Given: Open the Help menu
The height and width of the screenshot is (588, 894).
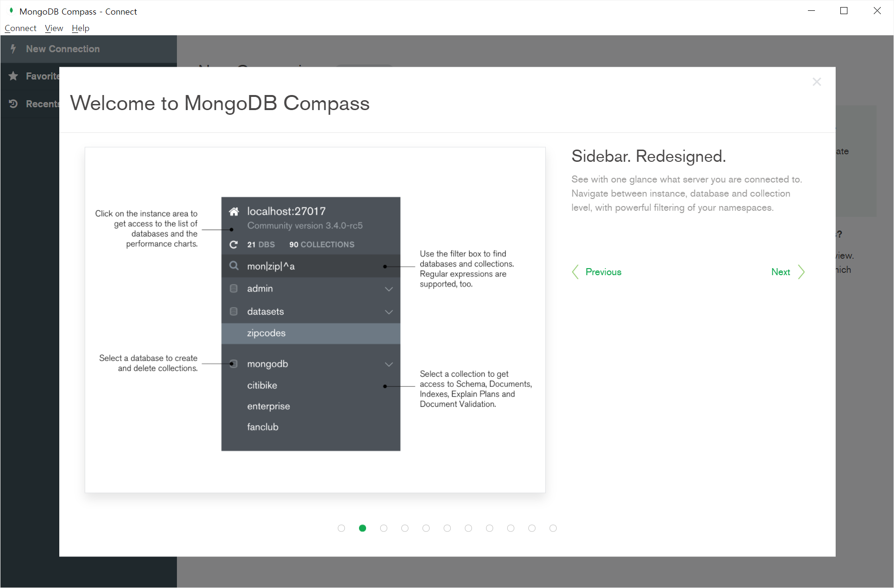Looking at the screenshot, I should point(80,28).
